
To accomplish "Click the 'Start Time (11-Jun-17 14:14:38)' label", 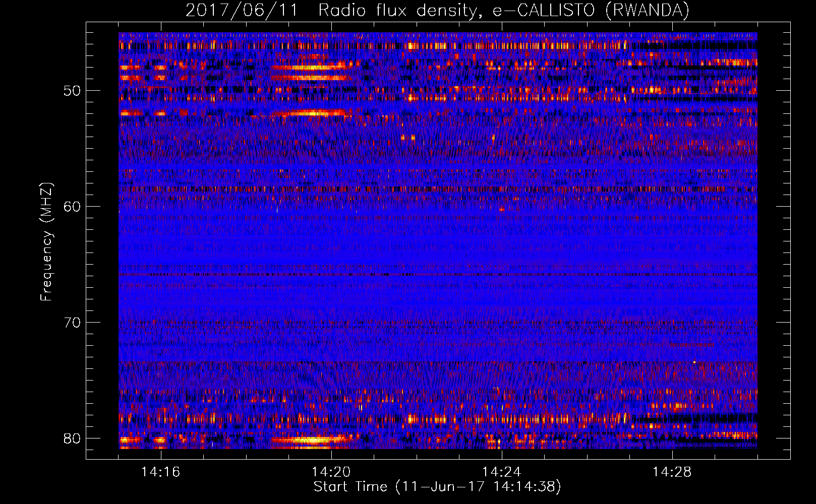I will click(437, 487).
